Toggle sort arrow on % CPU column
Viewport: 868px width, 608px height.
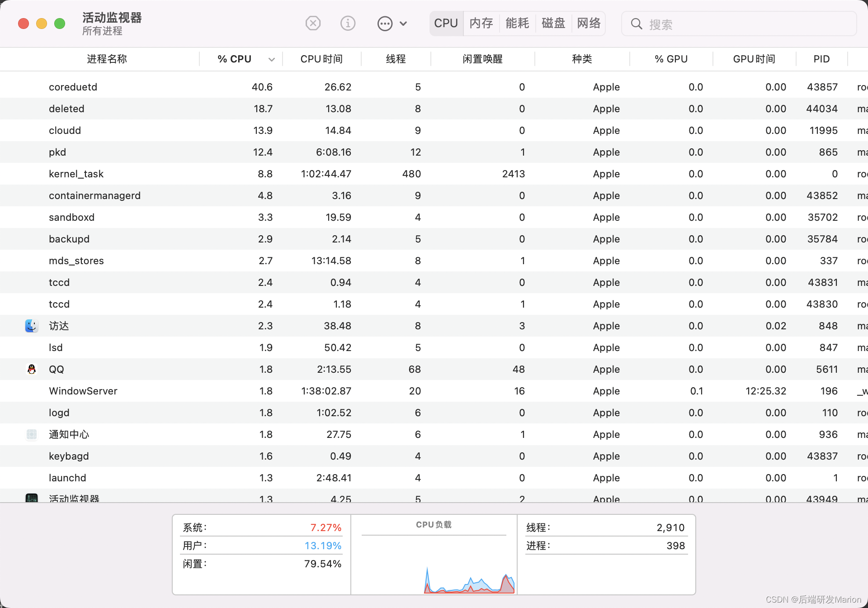pyautogui.click(x=271, y=59)
